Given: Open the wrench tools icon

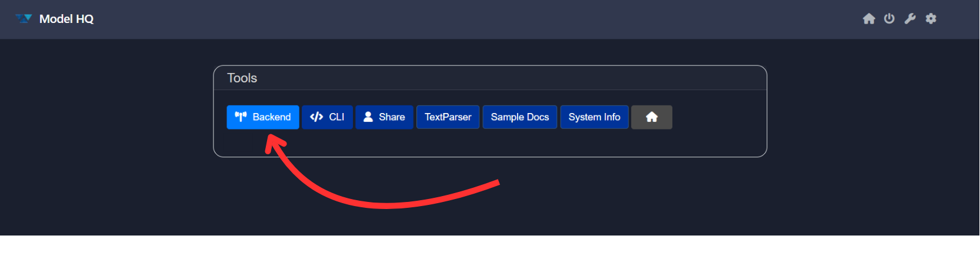Looking at the screenshot, I should 910,19.
